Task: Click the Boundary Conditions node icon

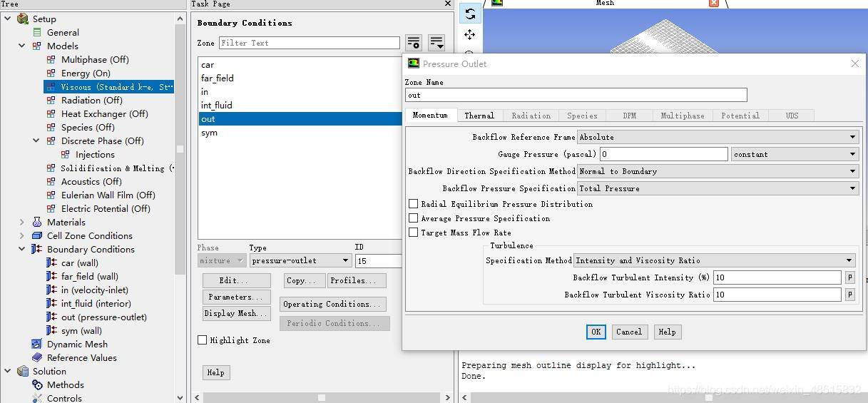Action: (x=37, y=249)
